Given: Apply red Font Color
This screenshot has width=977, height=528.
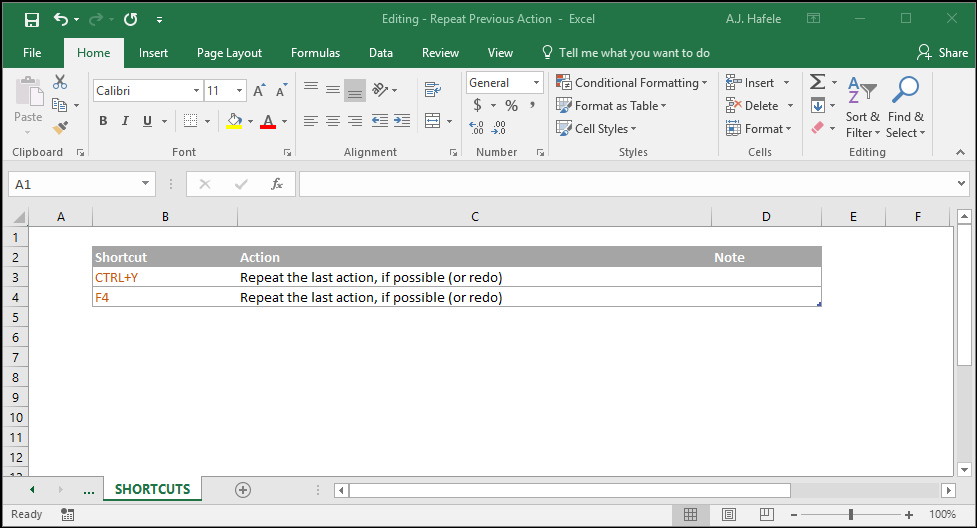Looking at the screenshot, I should (268, 121).
